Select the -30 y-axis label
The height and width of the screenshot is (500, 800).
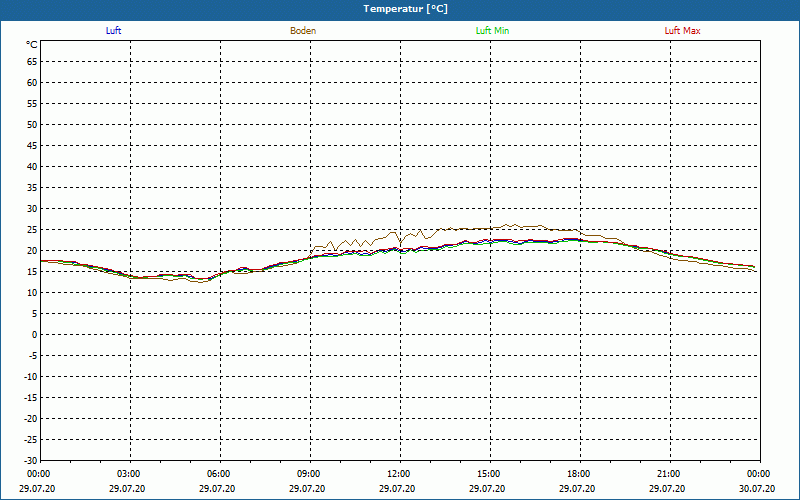click(31, 461)
